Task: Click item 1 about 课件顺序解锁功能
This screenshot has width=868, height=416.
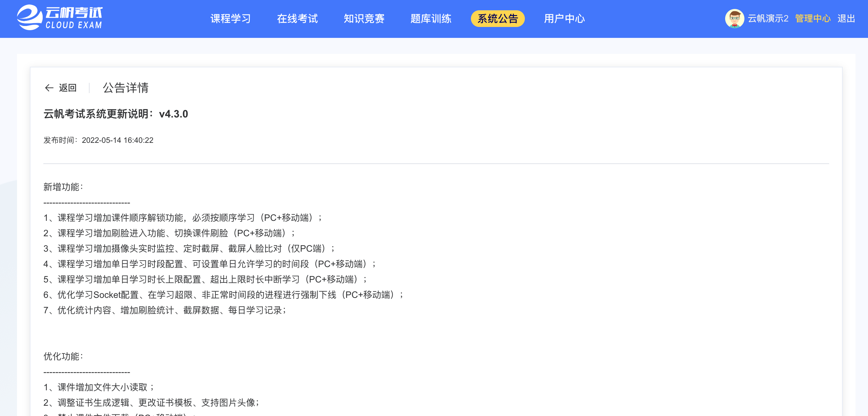Action: click(x=183, y=218)
